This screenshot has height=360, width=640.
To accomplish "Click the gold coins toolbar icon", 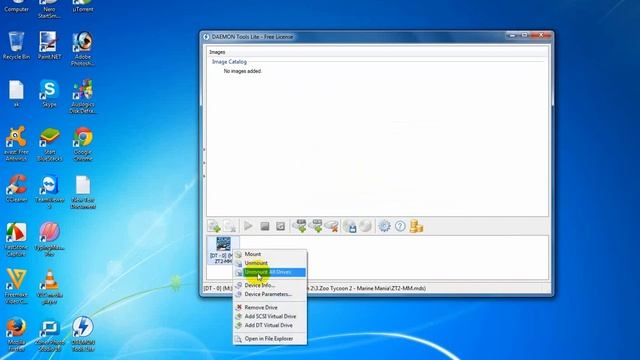I will [416, 226].
